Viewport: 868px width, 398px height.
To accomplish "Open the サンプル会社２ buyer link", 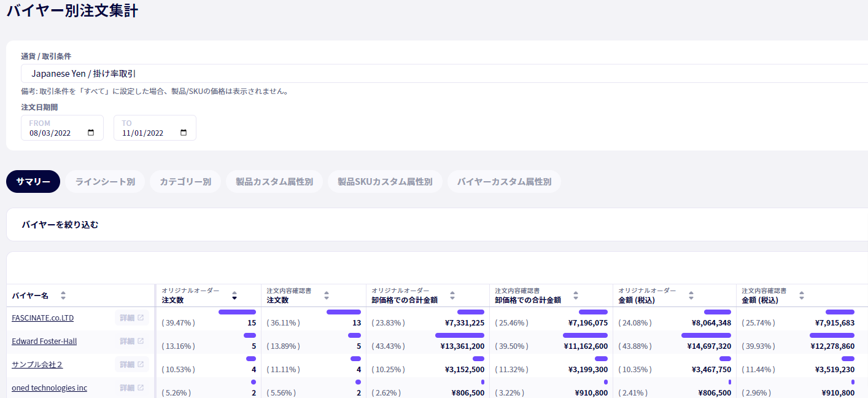I will [37, 365].
